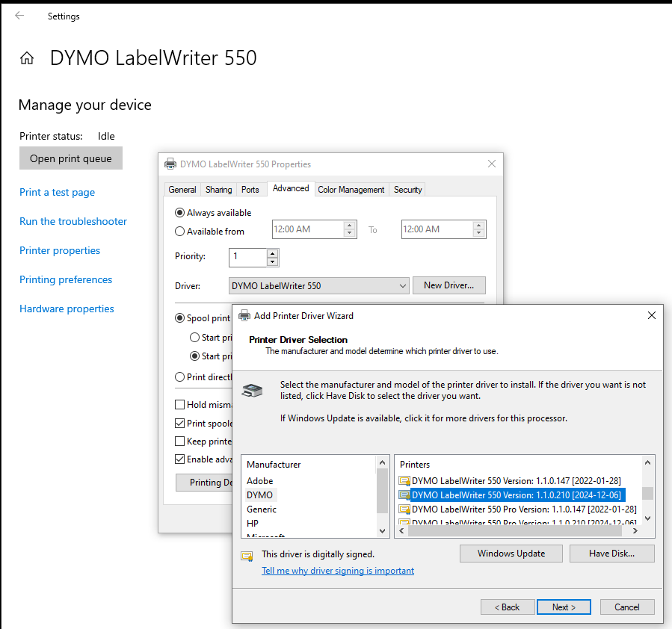
Task: Click icon of LabelWriter 550 Pro 1.1.0.147 entry
Action: 404,509
